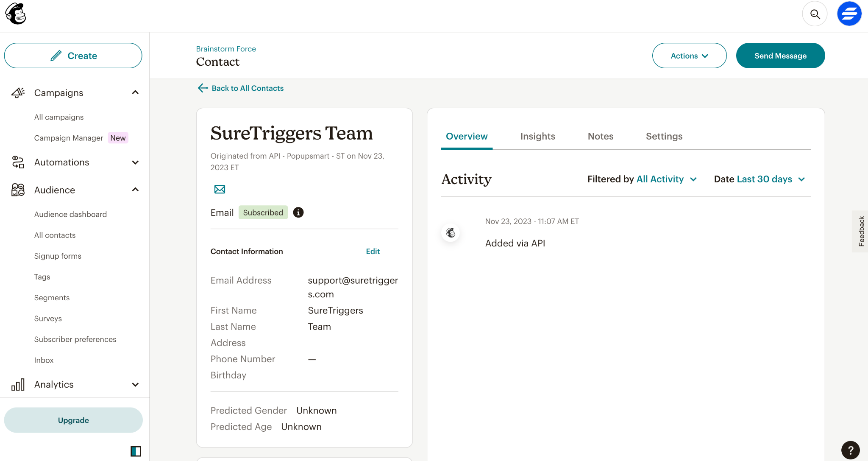Click the info icon beside Subscribed
Image resolution: width=868 pixels, height=461 pixels.
click(x=298, y=212)
